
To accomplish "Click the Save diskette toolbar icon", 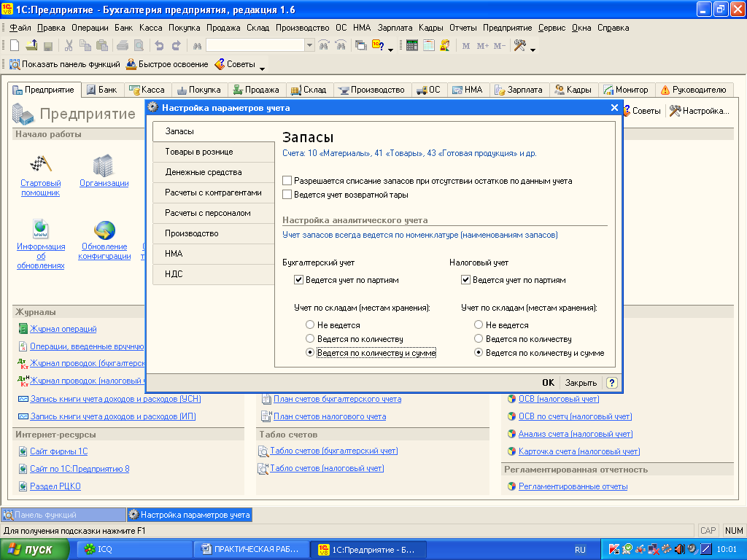I will click(x=47, y=46).
